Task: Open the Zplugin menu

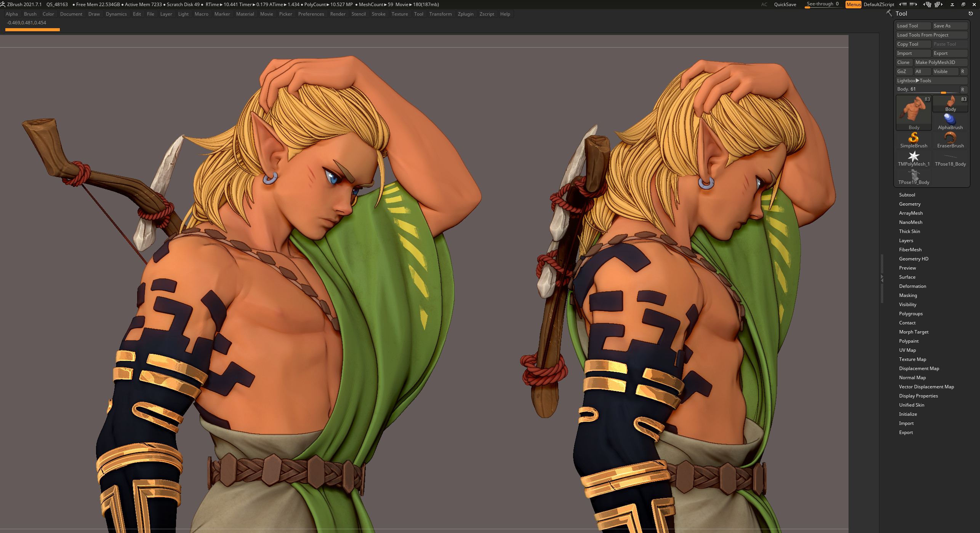Action: (466, 14)
